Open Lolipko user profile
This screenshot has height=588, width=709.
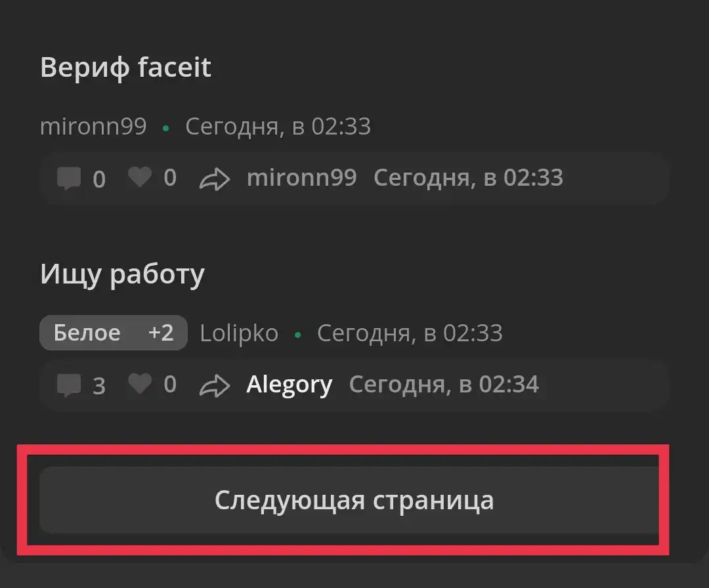tap(239, 333)
